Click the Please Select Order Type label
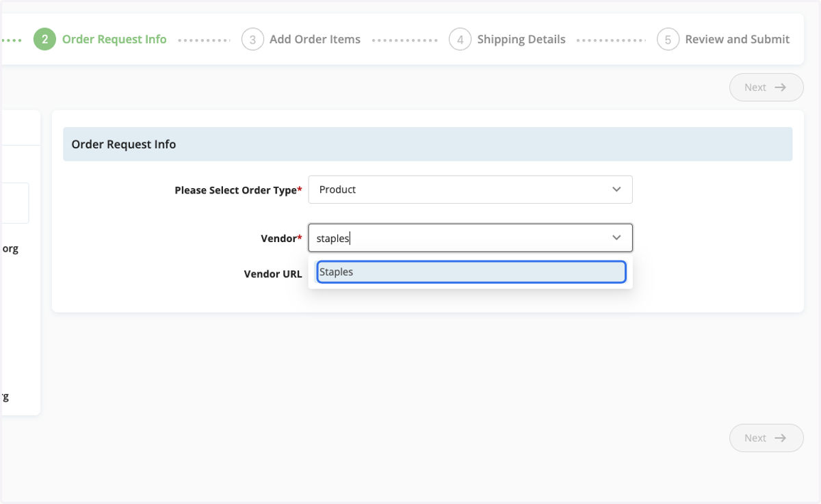This screenshot has width=821, height=504. point(238,190)
